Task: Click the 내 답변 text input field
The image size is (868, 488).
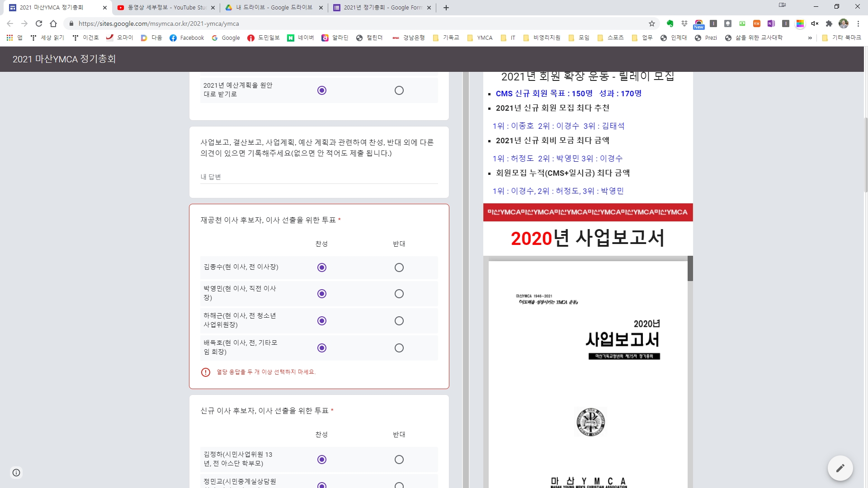Action: [319, 177]
